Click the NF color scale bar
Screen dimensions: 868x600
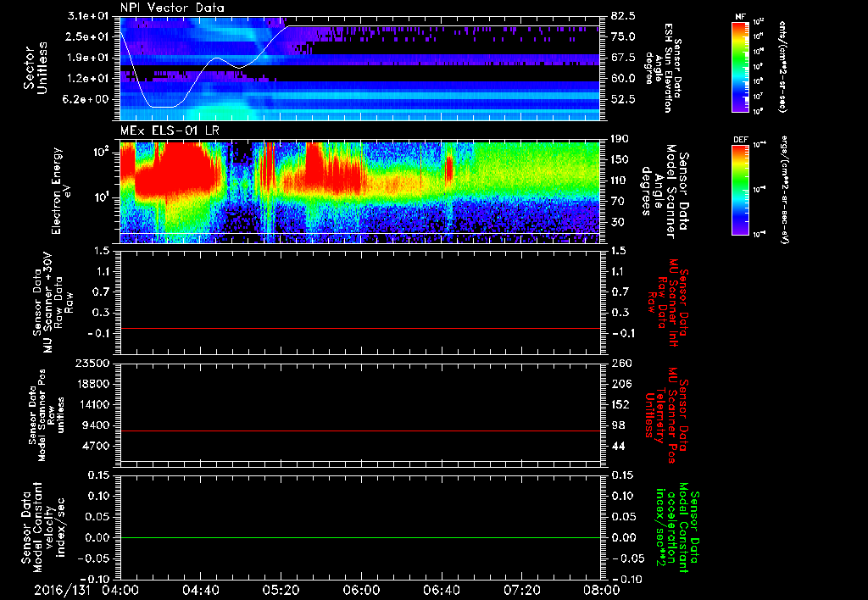point(740,66)
